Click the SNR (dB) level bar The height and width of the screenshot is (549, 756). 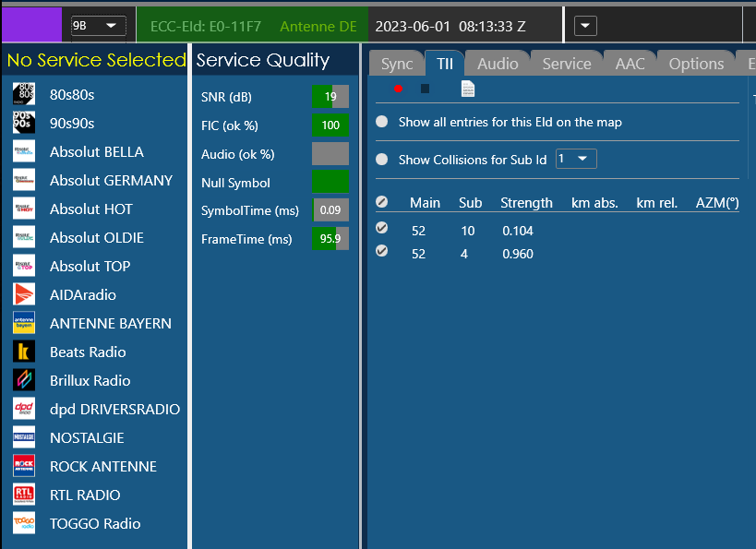click(x=330, y=96)
